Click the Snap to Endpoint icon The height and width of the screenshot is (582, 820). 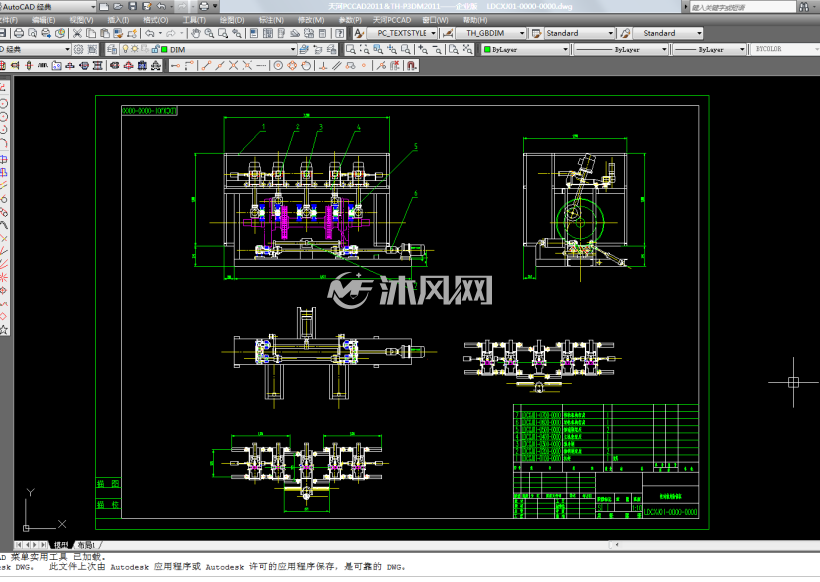(x=206, y=66)
